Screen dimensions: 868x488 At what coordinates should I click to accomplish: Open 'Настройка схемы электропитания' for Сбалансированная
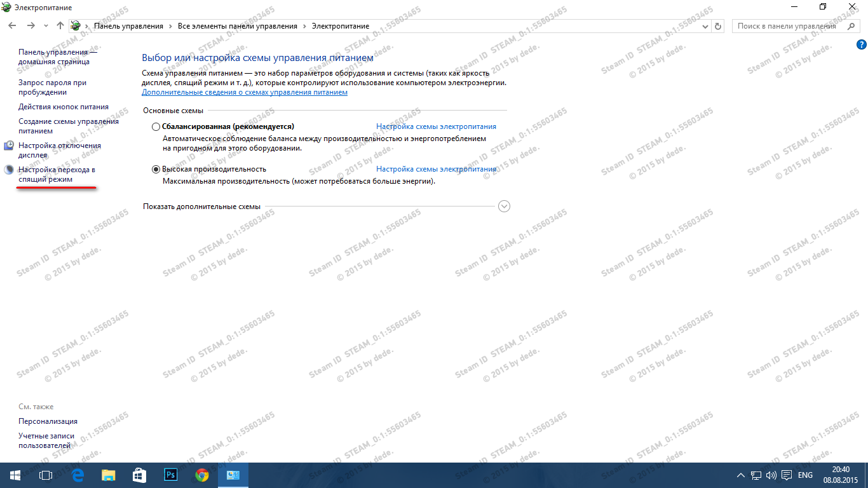pos(436,126)
